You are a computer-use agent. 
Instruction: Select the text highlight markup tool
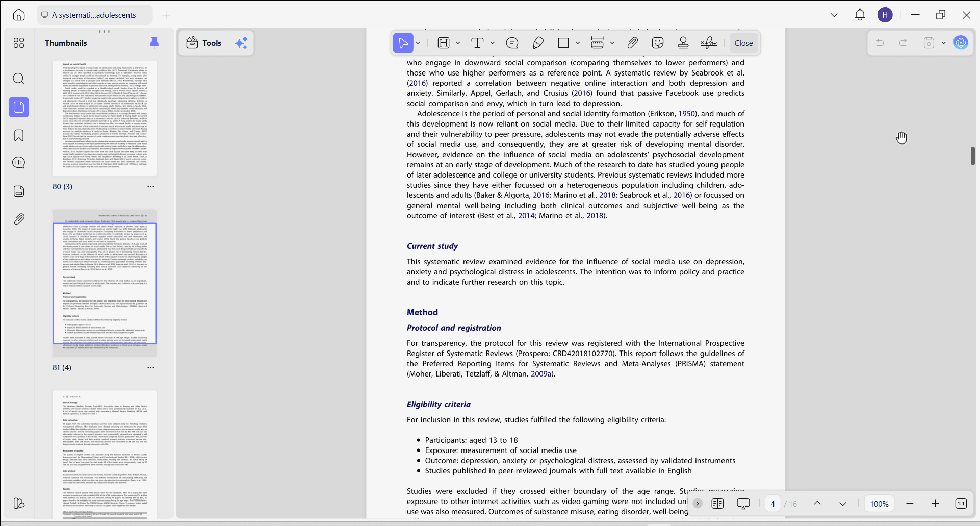click(444, 43)
